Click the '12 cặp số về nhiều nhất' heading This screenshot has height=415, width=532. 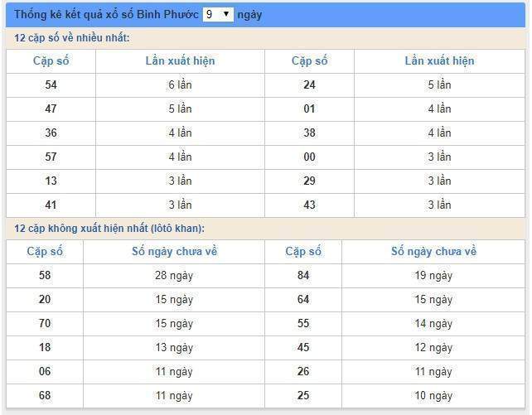[71, 38]
